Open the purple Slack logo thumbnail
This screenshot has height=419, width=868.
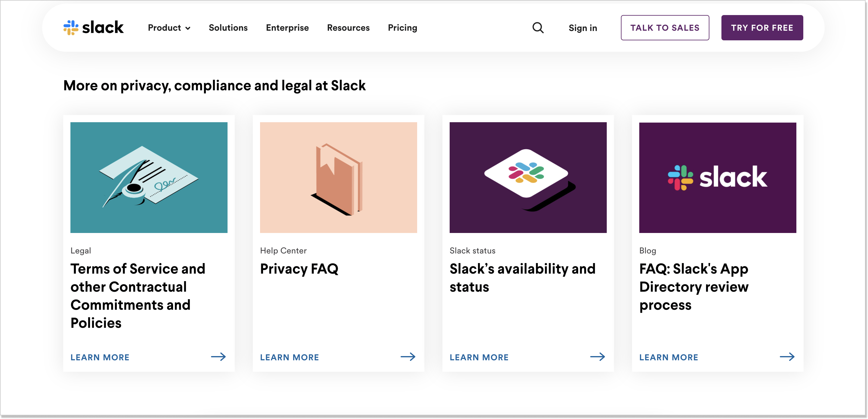tap(718, 178)
